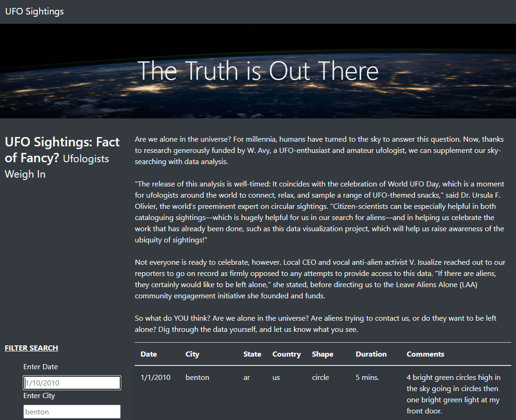Click 'The Truth is Out There' banner title
The width and height of the screenshot is (516, 420).
(258, 71)
